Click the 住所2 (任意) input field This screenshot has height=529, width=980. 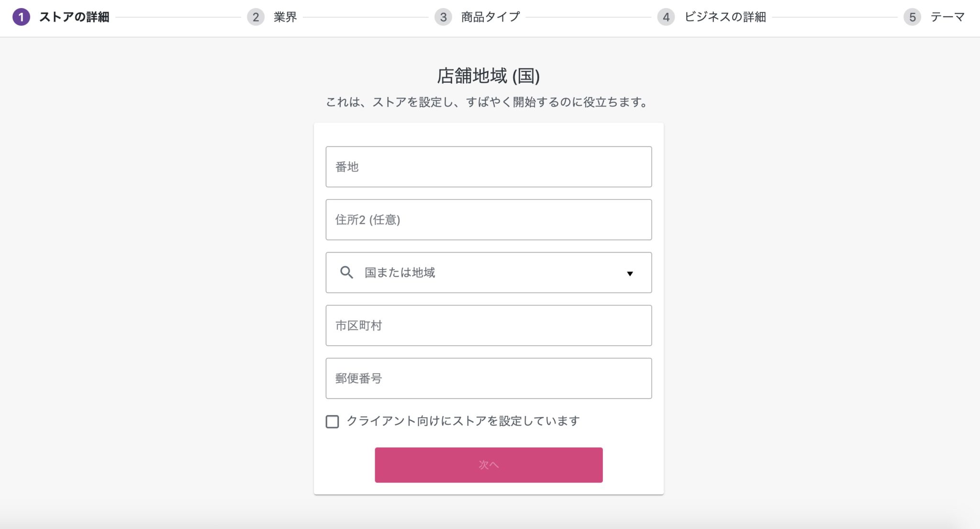pos(488,220)
